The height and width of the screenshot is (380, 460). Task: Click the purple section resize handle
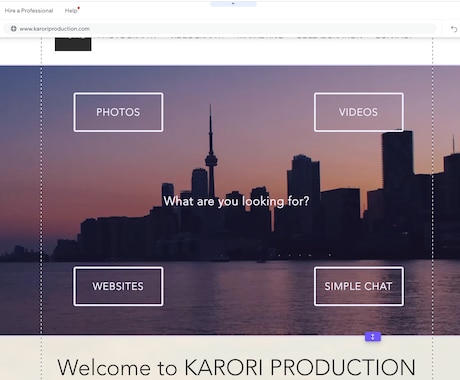pos(373,337)
